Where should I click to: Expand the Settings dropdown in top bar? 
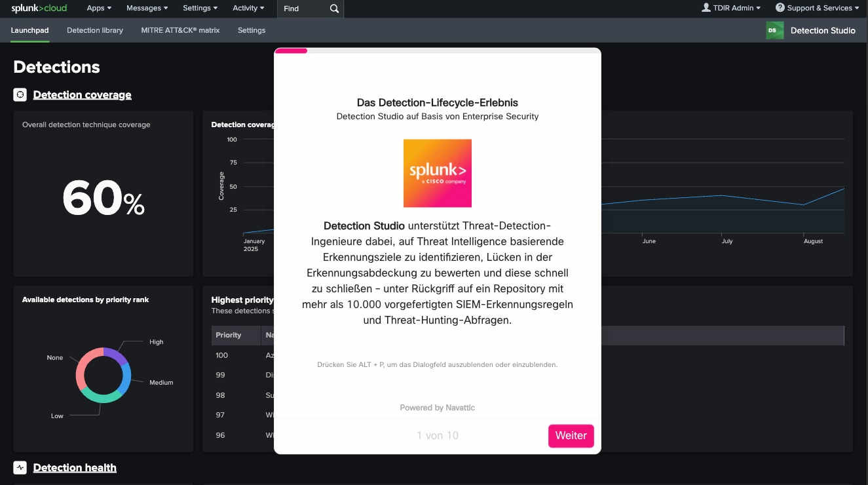pyautogui.click(x=200, y=9)
